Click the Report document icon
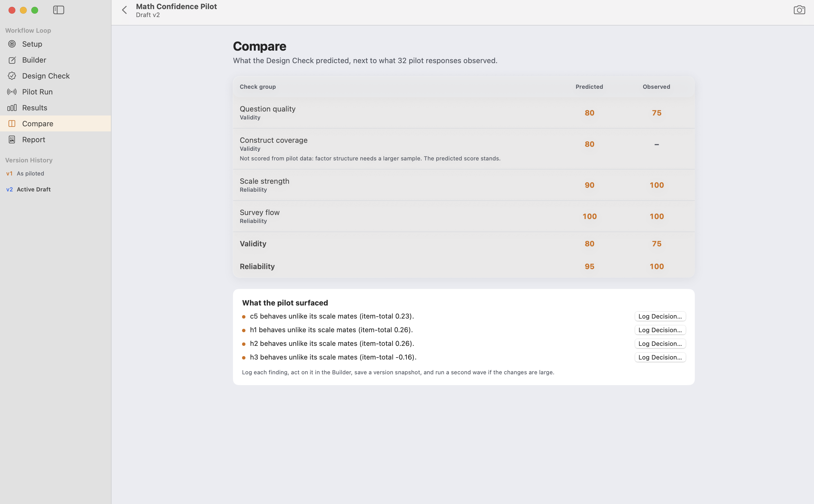 [x=12, y=140]
